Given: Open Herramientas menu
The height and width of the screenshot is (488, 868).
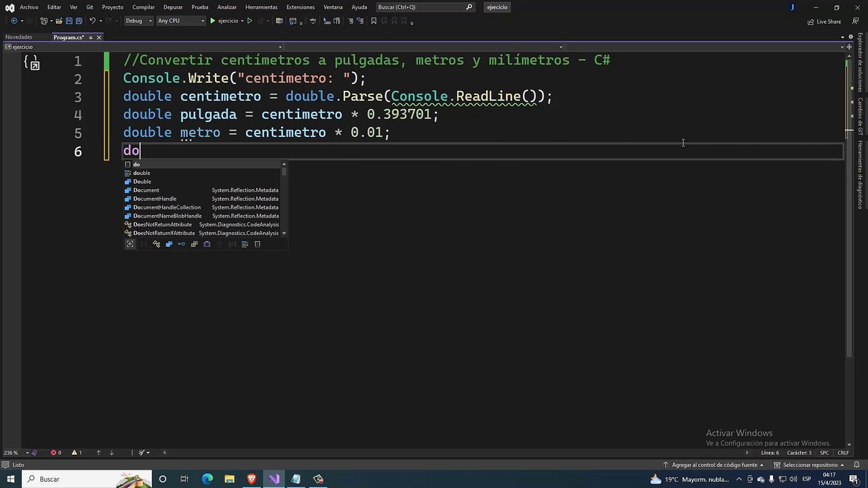Looking at the screenshot, I should [261, 7].
